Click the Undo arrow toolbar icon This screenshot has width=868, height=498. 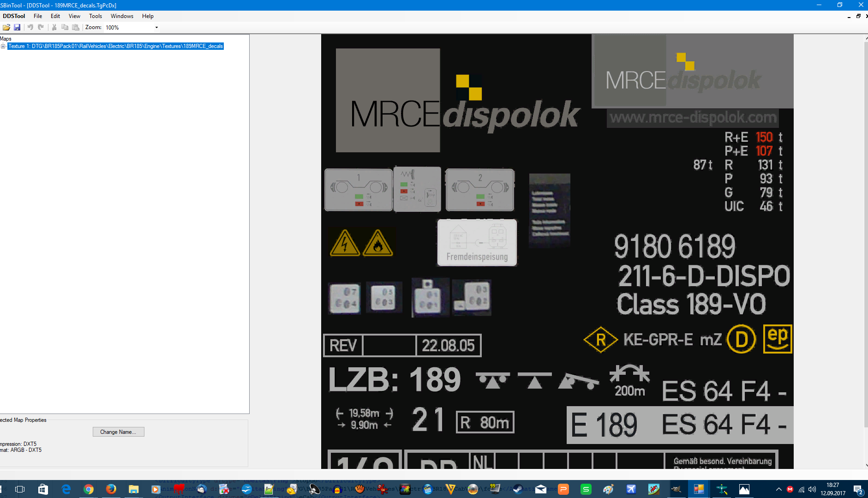pyautogui.click(x=30, y=27)
